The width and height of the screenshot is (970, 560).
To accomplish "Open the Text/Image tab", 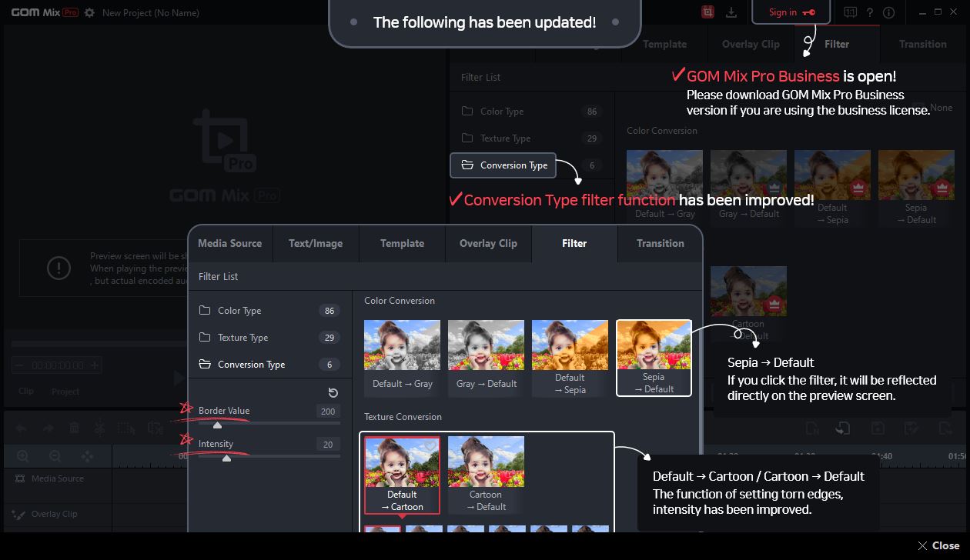I will tap(315, 243).
